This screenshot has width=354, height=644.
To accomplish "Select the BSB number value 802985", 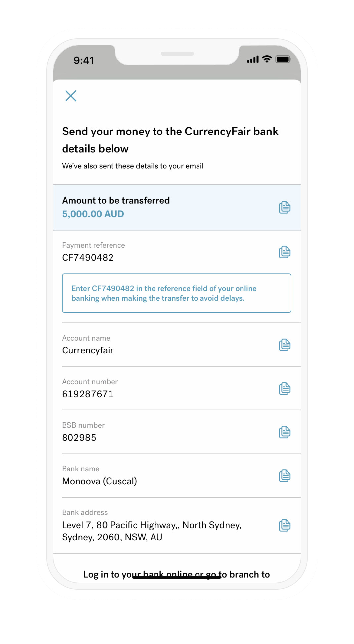I will (x=79, y=437).
